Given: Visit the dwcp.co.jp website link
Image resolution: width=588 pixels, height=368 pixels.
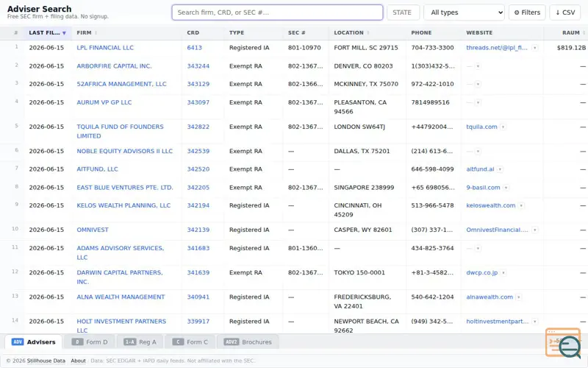Looking at the screenshot, I should pyautogui.click(x=482, y=272).
